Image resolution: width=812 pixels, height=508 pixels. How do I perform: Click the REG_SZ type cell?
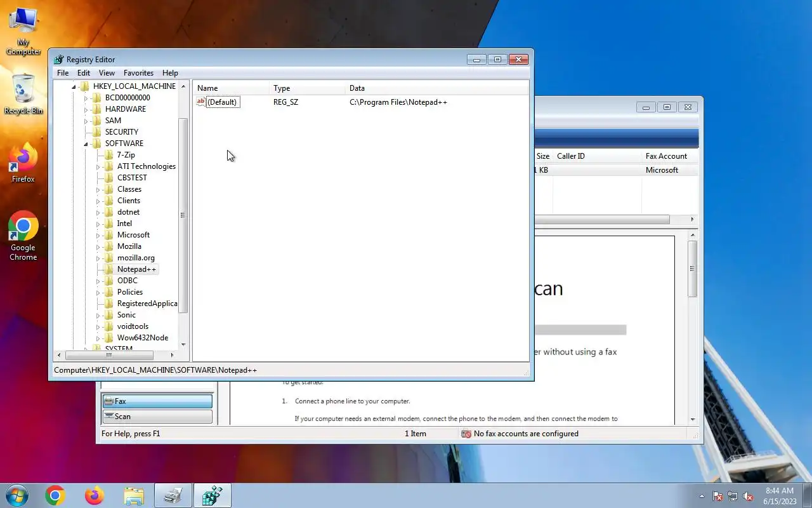click(285, 102)
